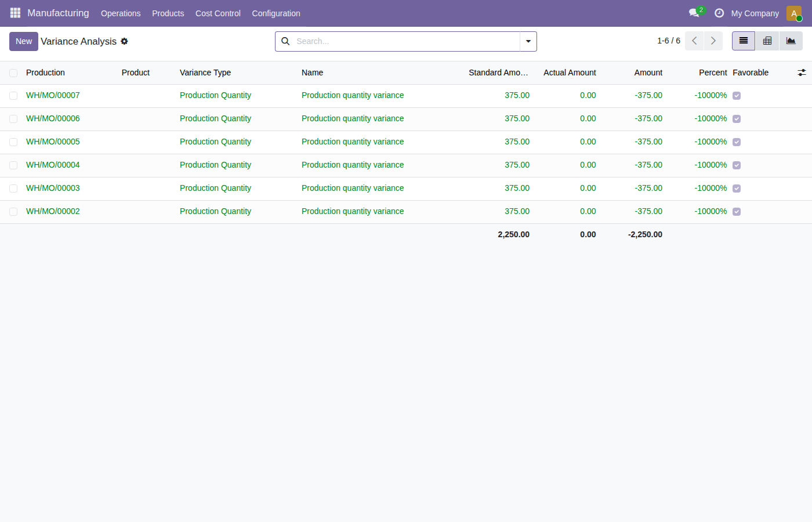Open the Cost Control menu
812x522 pixels.
[x=218, y=13]
